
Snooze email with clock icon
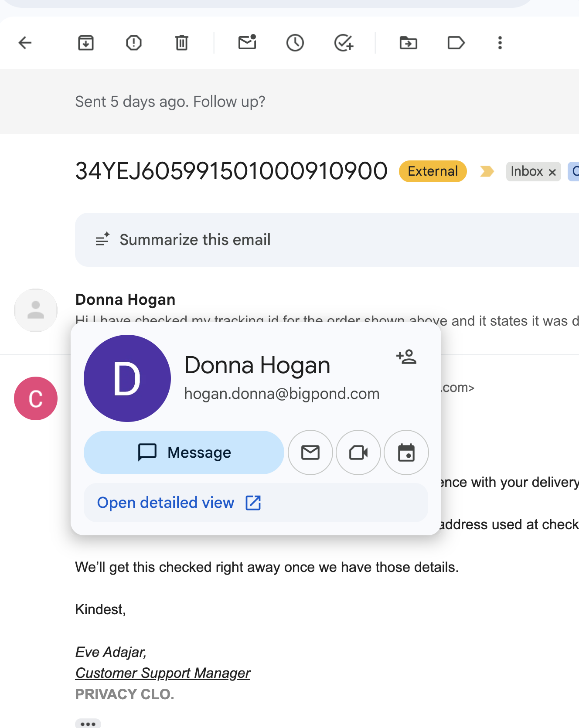295,43
